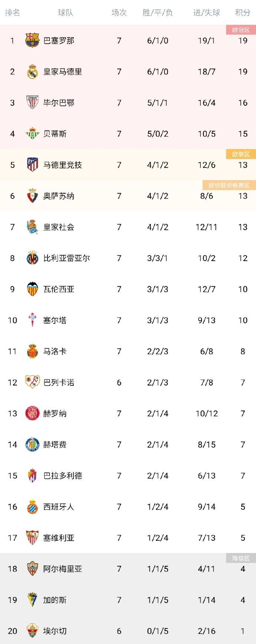Image resolution: width=256 pixels, height=644 pixels.
Task: Click the 欧协联资格赛区 zone label
Action: point(229,185)
